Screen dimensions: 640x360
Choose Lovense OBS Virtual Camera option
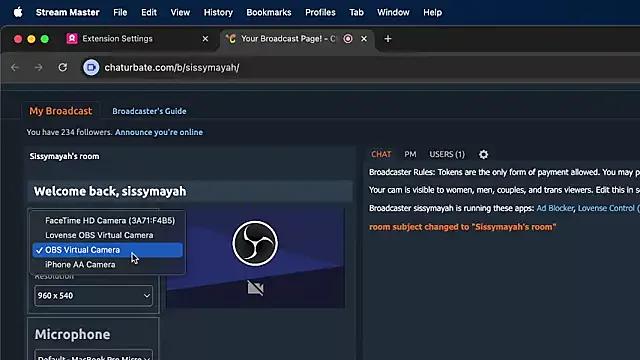point(107,235)
